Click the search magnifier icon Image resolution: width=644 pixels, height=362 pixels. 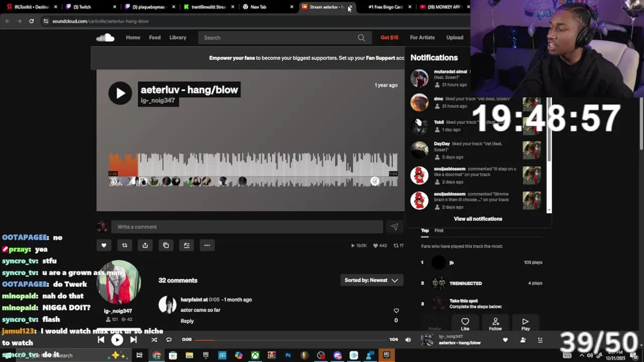tap(361, 38)
